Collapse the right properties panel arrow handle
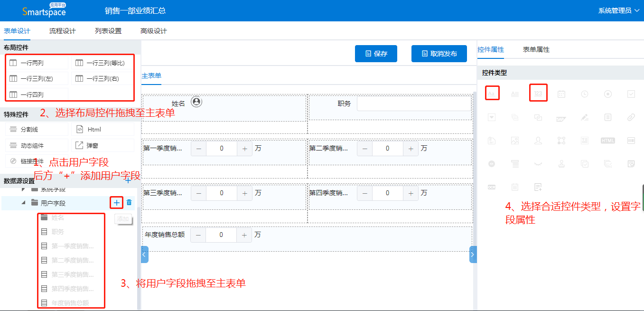 473,254
